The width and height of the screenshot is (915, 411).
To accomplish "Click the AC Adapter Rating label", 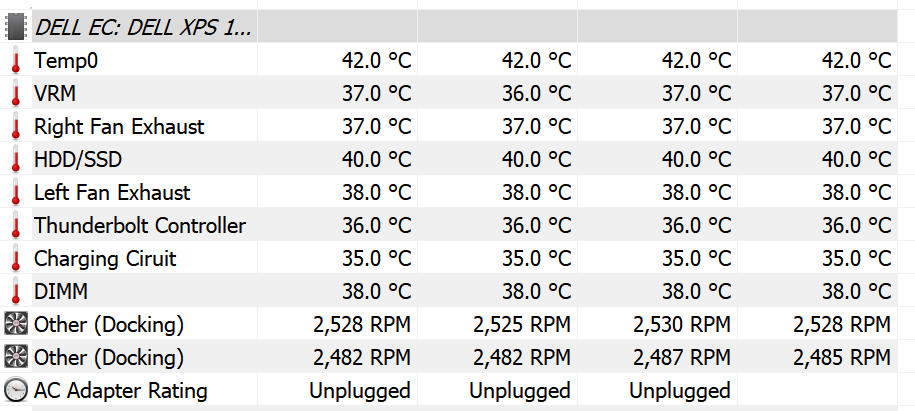I will [121, 391].
